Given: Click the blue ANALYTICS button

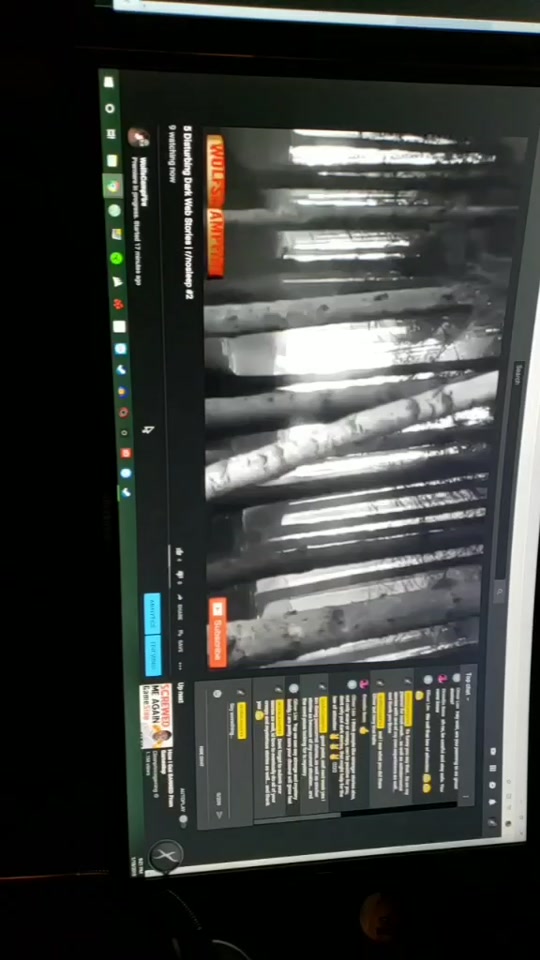Looking at the screenshot, I should pos(152,613).
